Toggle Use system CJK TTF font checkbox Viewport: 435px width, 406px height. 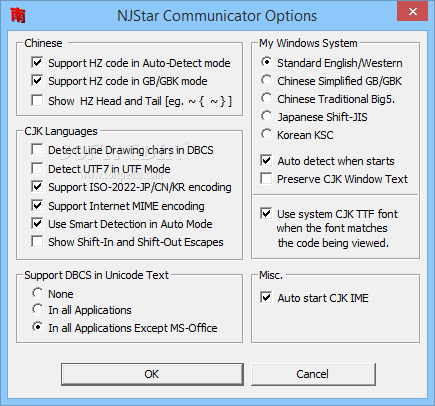click(x=266, y=214)
